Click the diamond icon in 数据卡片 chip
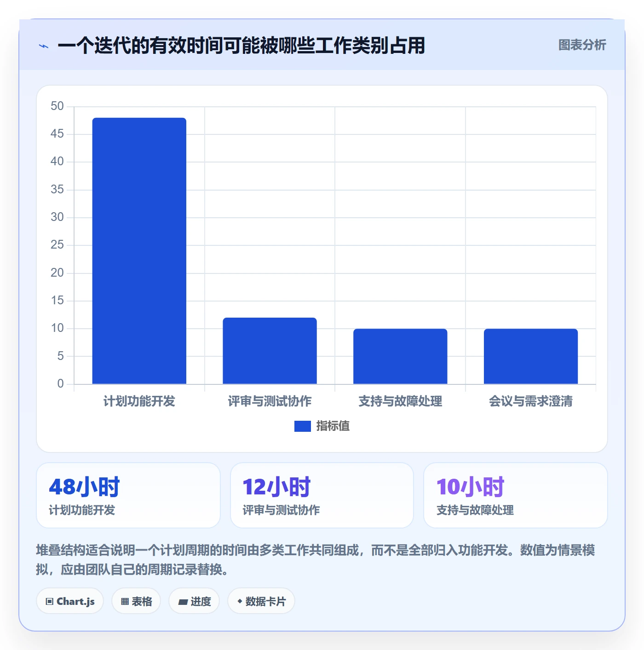The height and width of the screenshot is (650, 644). coord(240,601)
